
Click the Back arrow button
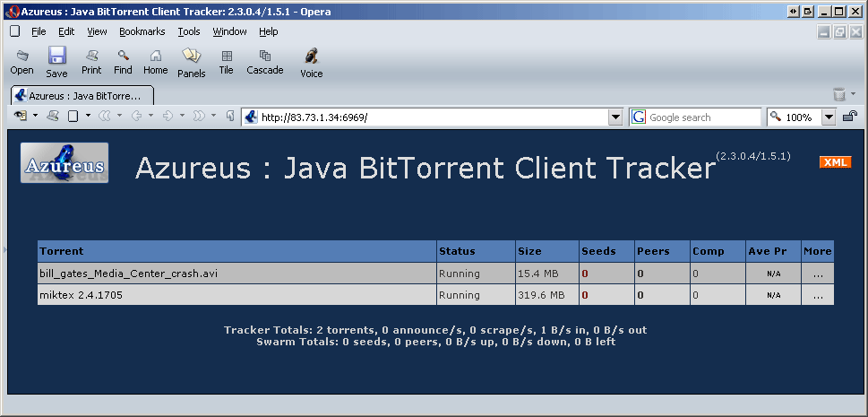[x=135, y=116]
